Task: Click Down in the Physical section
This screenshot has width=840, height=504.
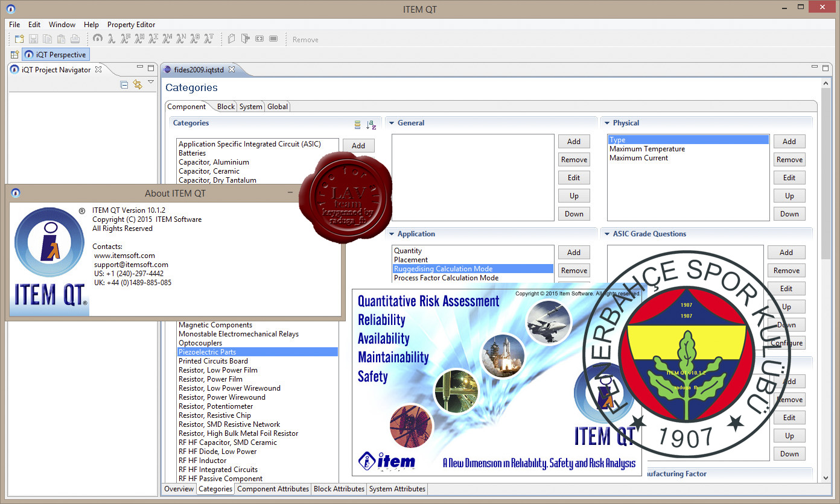Action: point(789,214)
